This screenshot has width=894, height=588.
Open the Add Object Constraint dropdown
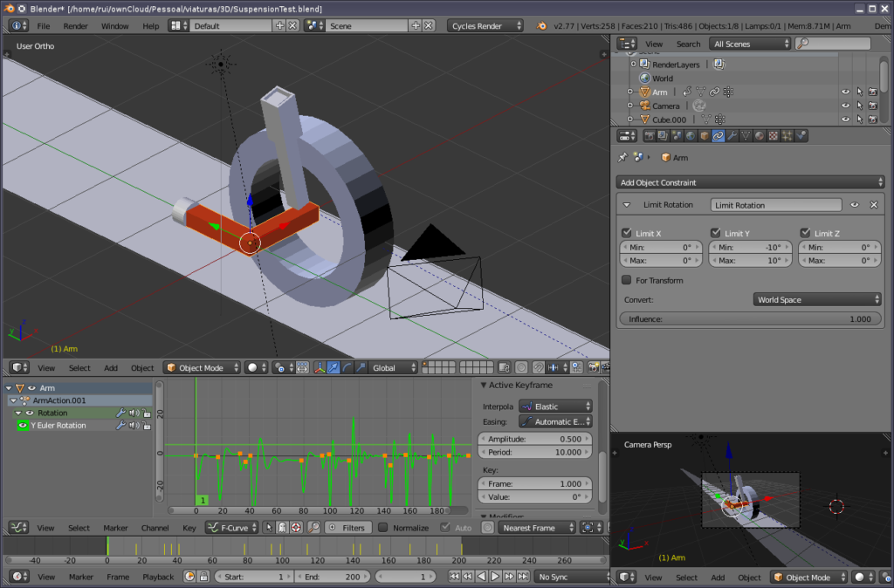click(x=751, y=182)
